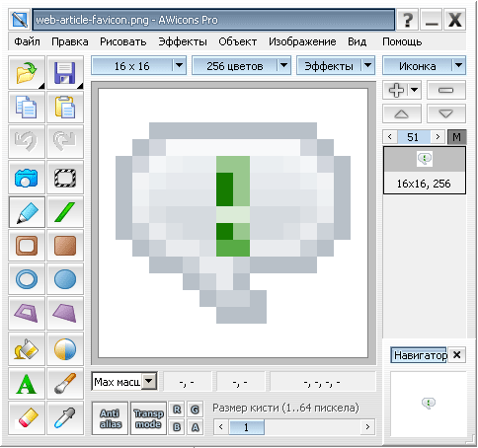Select the filled ellipse tool

point(65,279)
